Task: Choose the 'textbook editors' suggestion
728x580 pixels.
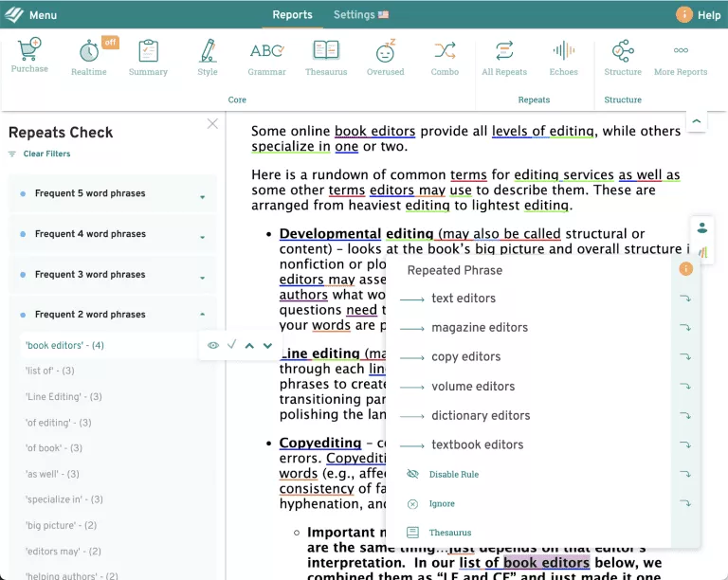Action: tap(478, 445)
